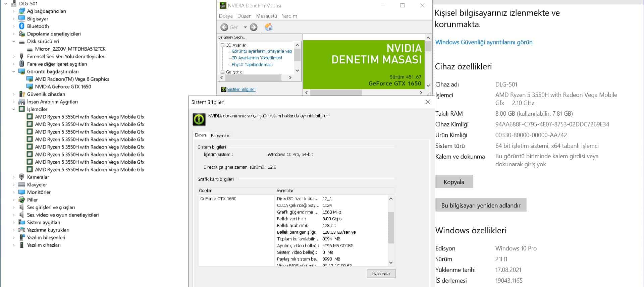Collapse the Disk sürücüleri node
The height and width of the screenshot is (287, 644).
coord(14,42)
